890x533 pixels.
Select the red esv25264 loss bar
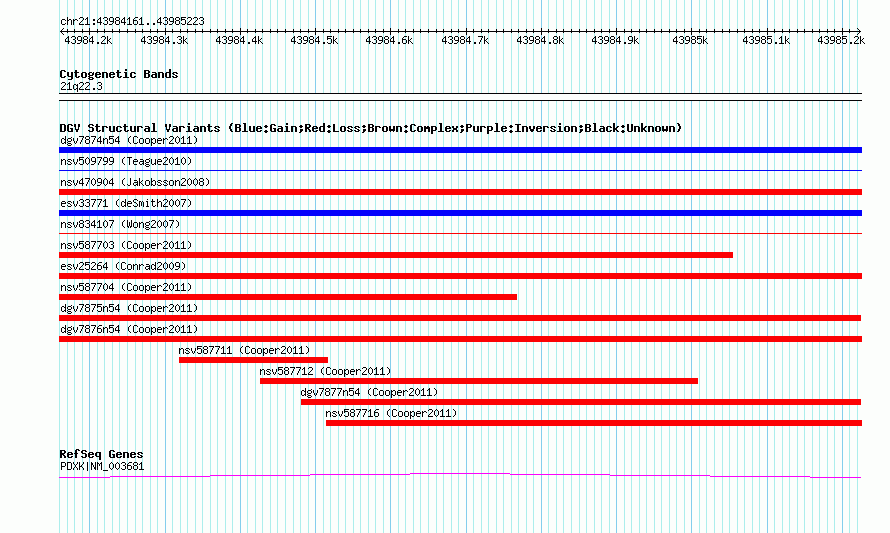click(460, 276)
